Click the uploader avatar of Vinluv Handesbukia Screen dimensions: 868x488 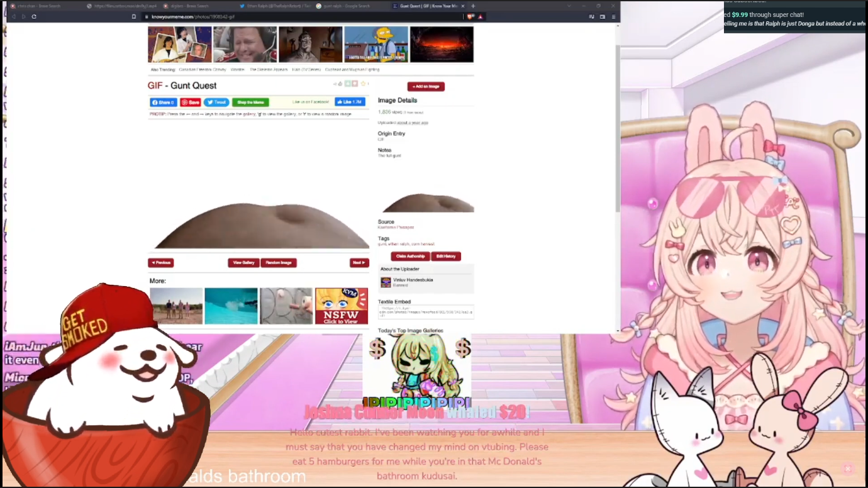(386, 282)
